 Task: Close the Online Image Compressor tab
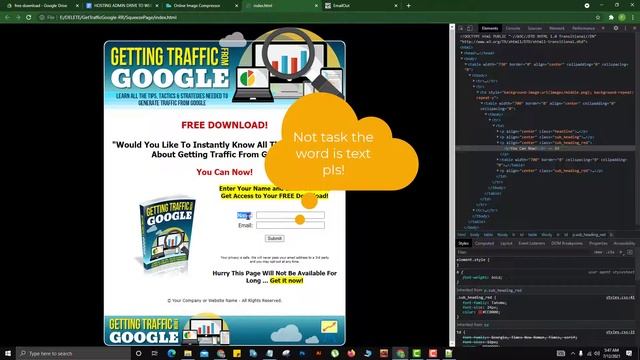237,6
